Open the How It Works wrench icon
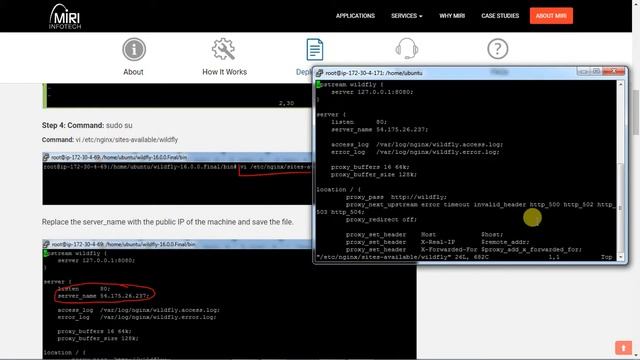 (223, 49)
